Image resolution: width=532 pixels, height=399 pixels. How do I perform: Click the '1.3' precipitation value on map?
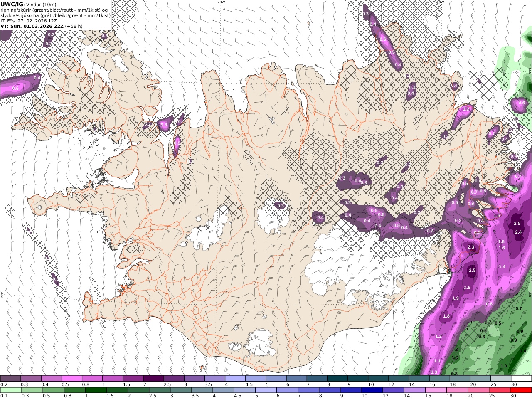(x=434, y=372)
